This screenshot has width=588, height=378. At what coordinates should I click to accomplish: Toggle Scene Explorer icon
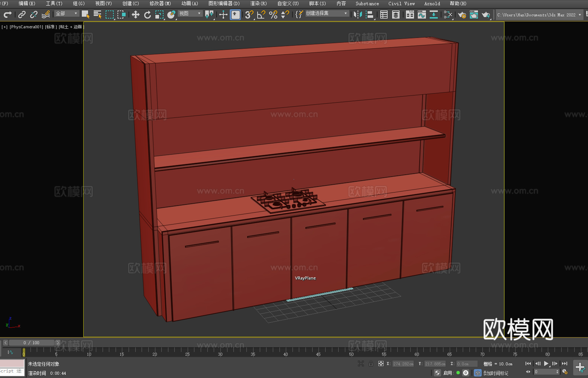[x=384, y=14]
